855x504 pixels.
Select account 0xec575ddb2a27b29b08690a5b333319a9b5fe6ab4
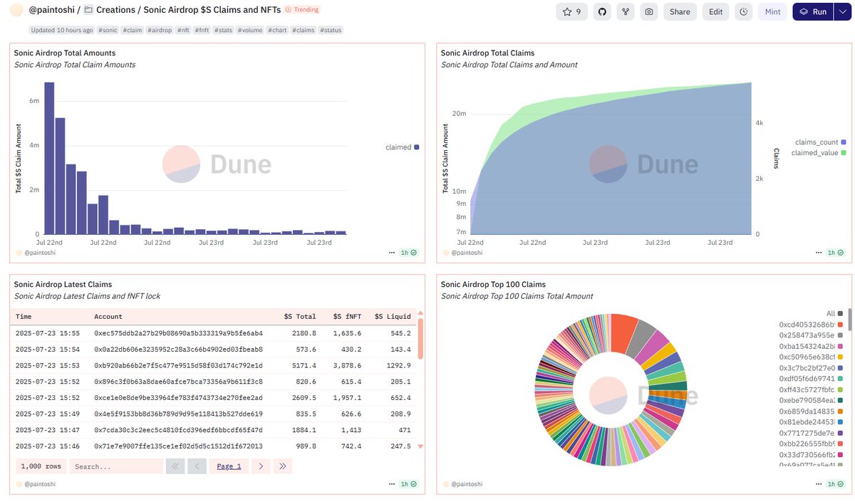[x=178, y=333]
